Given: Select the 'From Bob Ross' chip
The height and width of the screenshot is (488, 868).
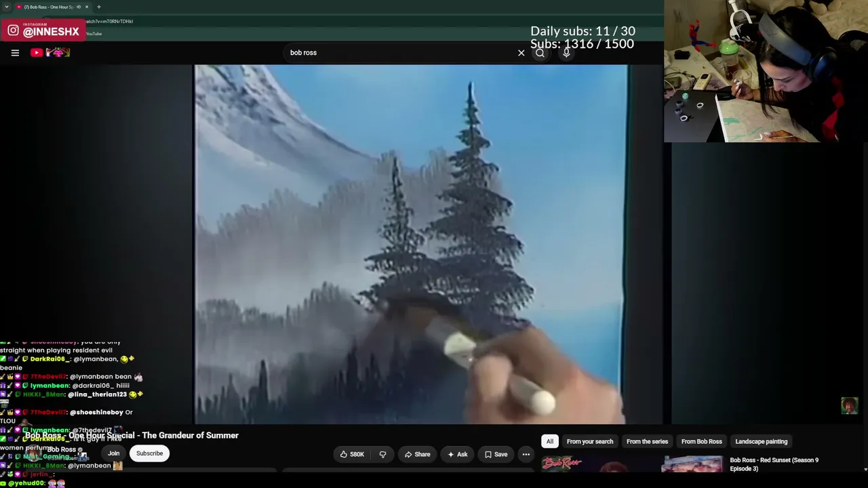Looking at the screenshot, I should (701, 441).
